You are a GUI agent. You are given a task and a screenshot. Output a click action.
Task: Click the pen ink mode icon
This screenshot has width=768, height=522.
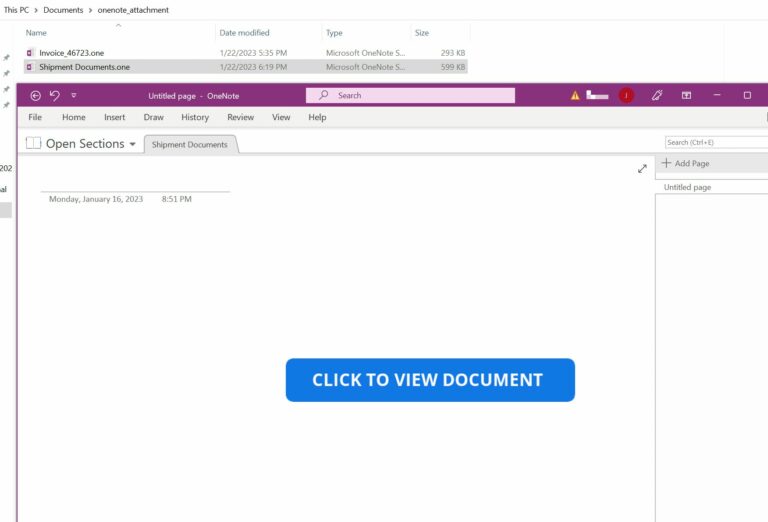(657, 95)
